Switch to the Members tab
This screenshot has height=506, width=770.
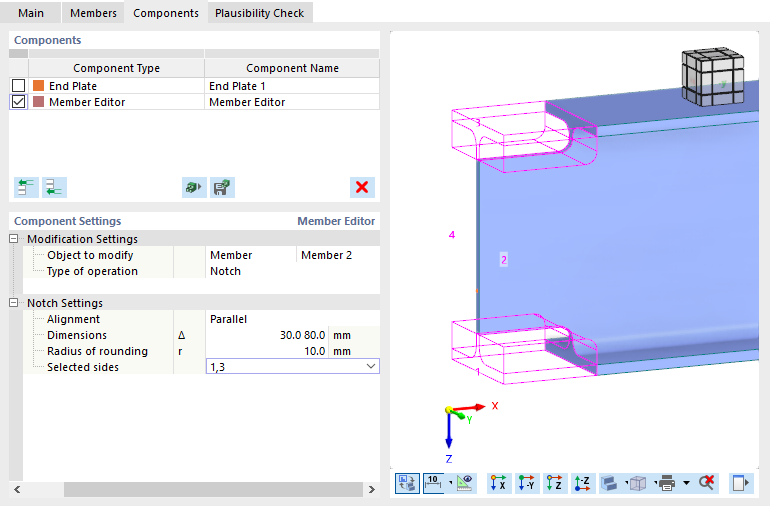click(93, 13)
